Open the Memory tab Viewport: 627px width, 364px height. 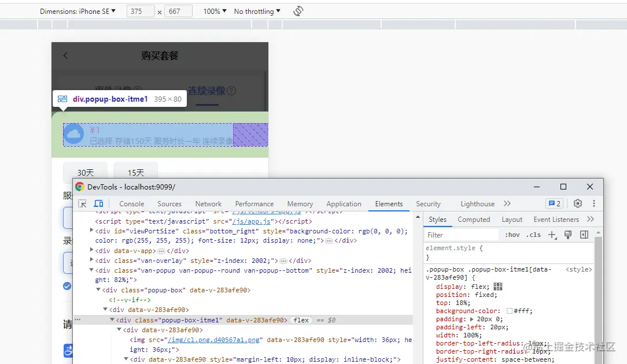click(300, 204)
